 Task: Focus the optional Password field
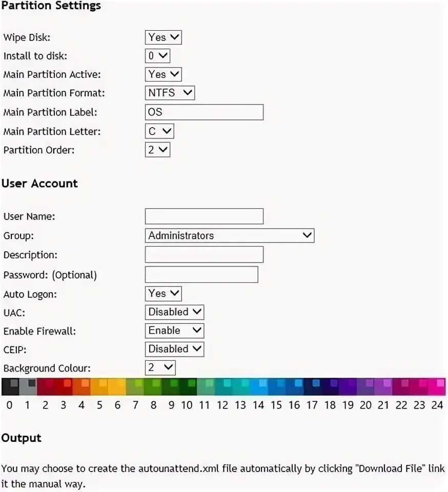point(201,275)
